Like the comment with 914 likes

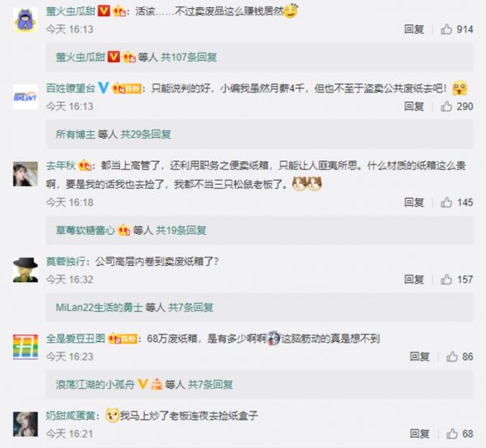(446, 29)
